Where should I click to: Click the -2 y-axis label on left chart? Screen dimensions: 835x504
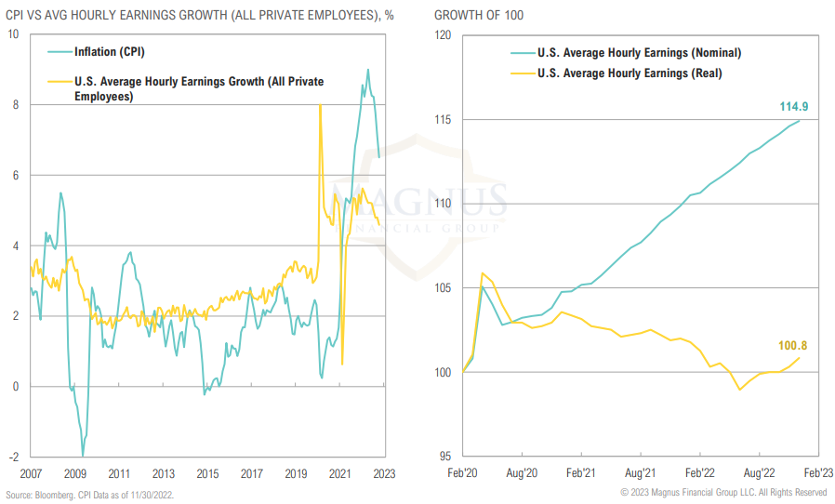tap(13, 458)
